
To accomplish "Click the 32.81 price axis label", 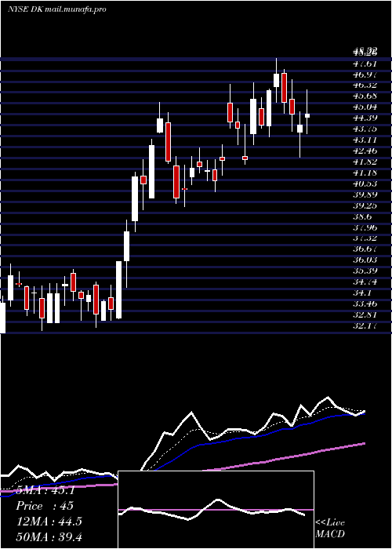I will [365, 314].
